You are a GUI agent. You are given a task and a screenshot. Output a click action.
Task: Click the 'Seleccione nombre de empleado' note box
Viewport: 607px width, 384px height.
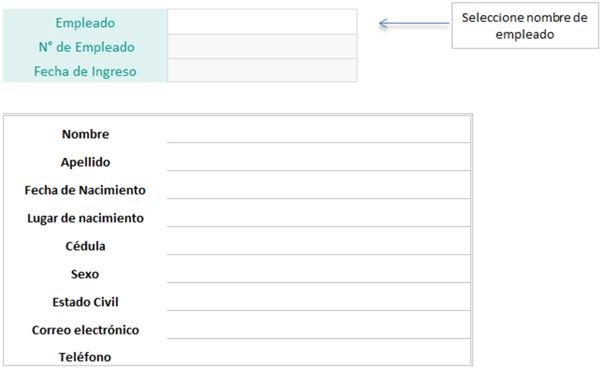[x=525, y=26]
